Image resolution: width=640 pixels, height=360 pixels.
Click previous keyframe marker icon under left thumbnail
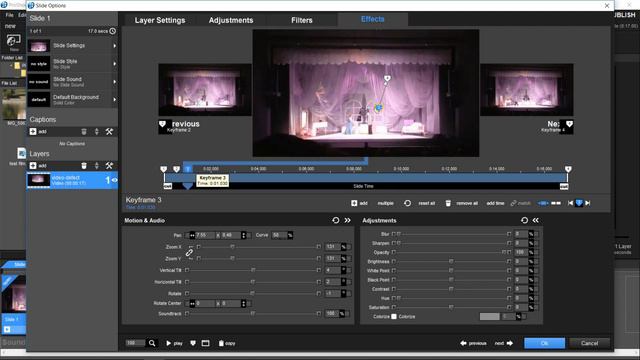click(x=162, y=124)
